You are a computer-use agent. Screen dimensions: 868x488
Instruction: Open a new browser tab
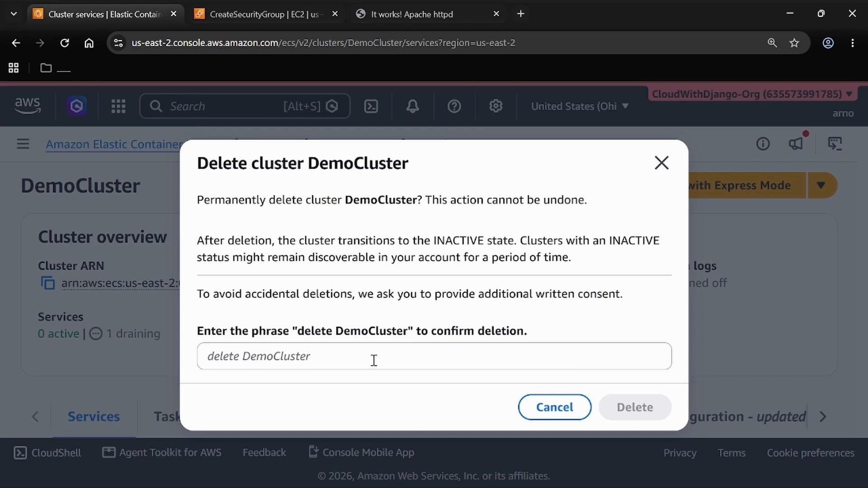point(520,14)
